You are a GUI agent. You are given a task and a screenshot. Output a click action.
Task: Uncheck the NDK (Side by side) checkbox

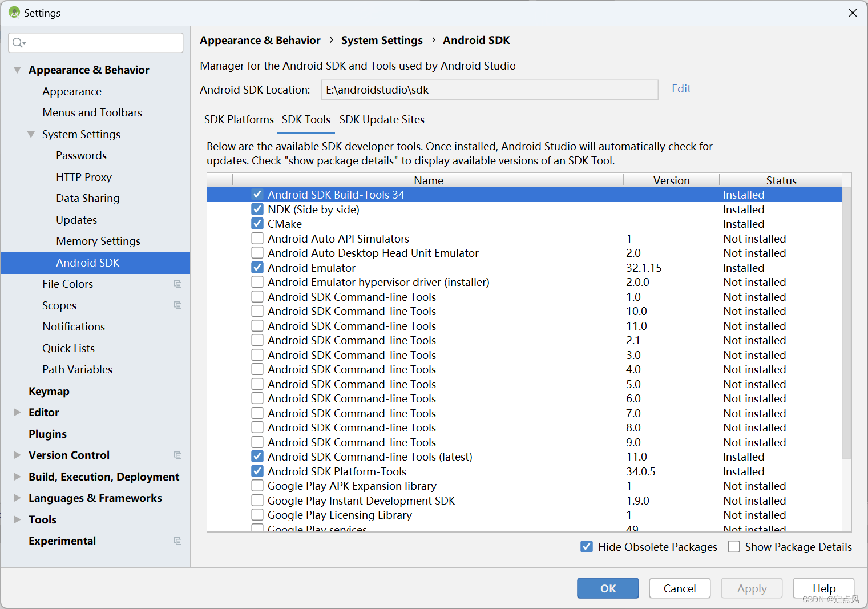pos(257,209)
